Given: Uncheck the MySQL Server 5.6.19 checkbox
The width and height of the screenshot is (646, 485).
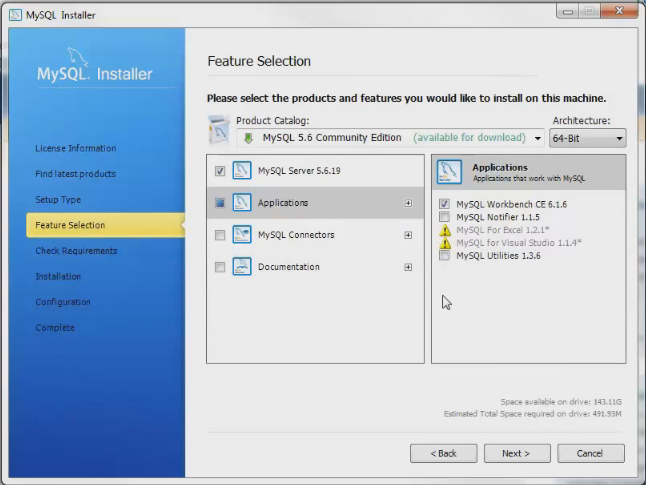Looking at the screenshot, I should [220, 171].
